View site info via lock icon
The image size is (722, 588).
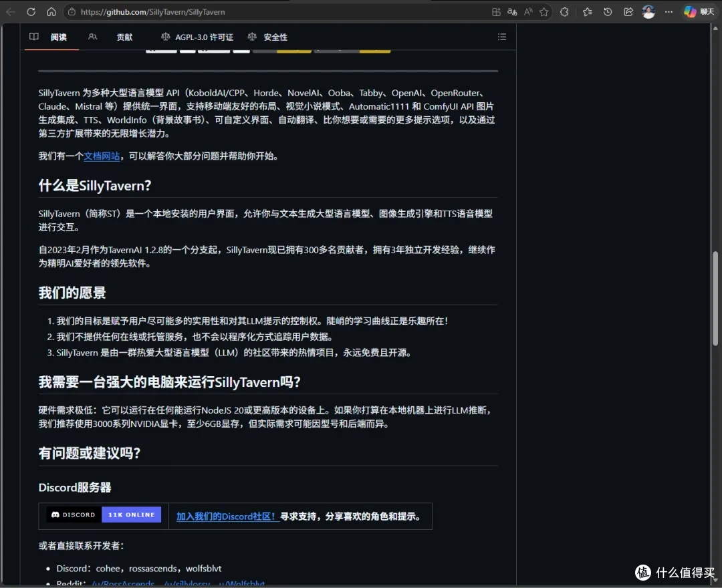click(72, 12)
